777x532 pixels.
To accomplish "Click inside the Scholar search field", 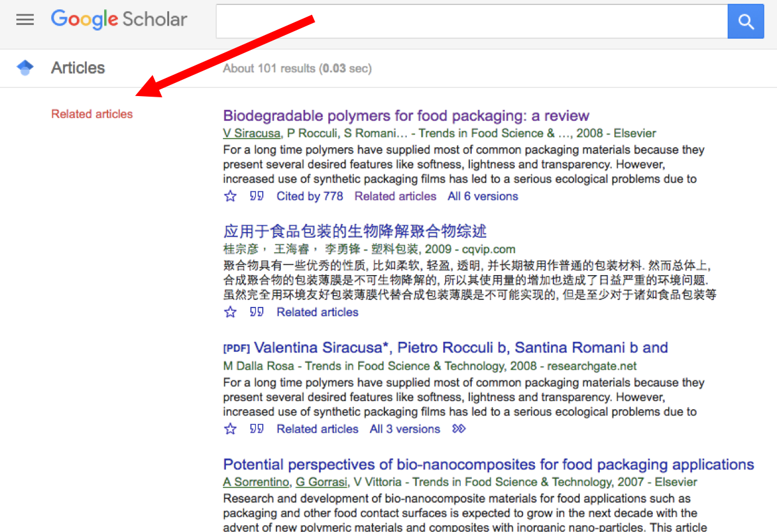I will 471,22.
